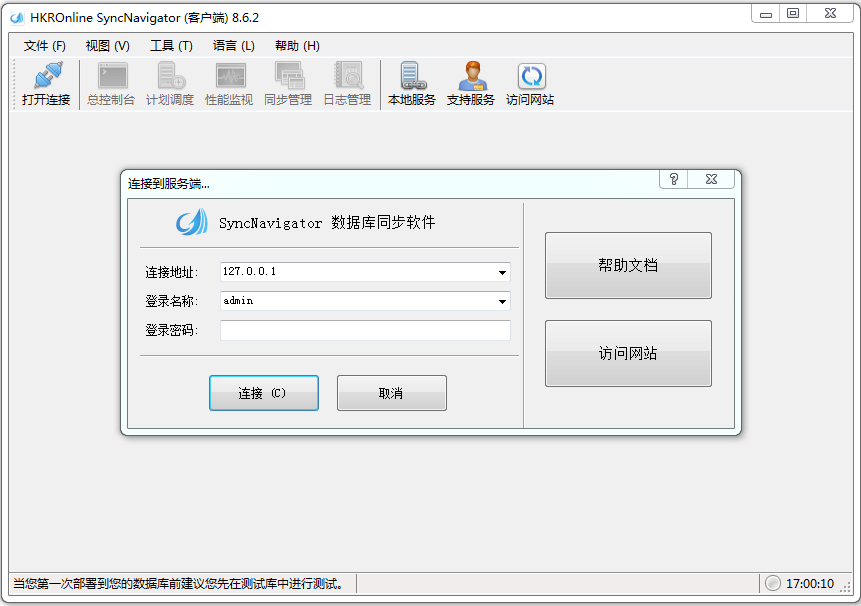Screen dimensions: 861x606
Task: Click the status bar tip about 测试库
Action: pyautogui.click(x=179, y=583)
